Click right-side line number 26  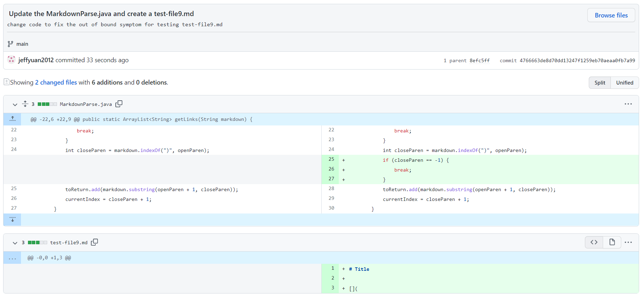(331, 169)
